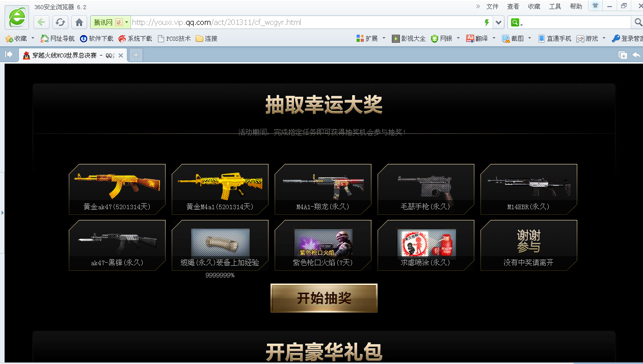This screenshot has height=364, width=643.
Task: Open the 文件 menu
Action: click(x=492, y=7)
